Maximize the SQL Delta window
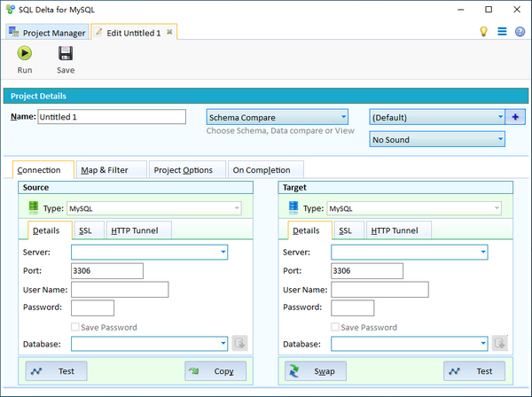The image size is (532, 397). (x=489, y=10)
